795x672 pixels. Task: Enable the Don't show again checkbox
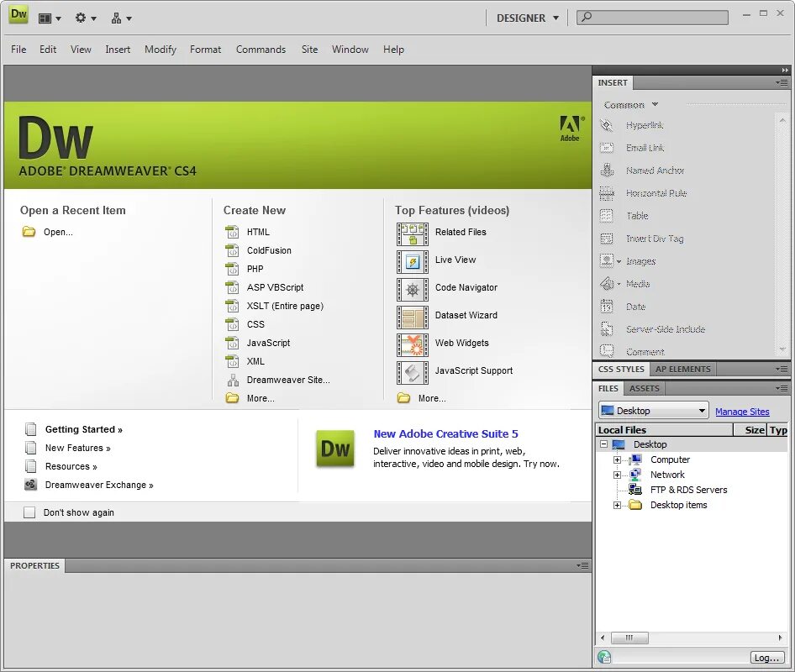(x=29, y=512)
